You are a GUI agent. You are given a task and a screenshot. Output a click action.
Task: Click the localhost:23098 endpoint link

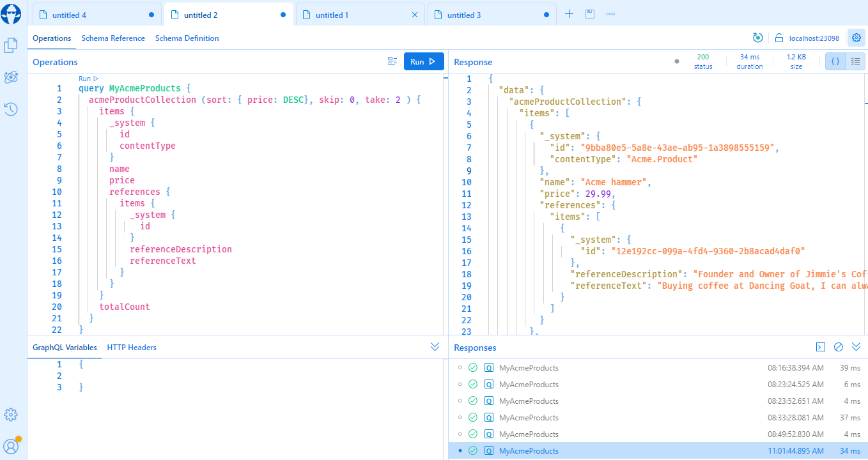pyautogui.click(x=814, y=38)
